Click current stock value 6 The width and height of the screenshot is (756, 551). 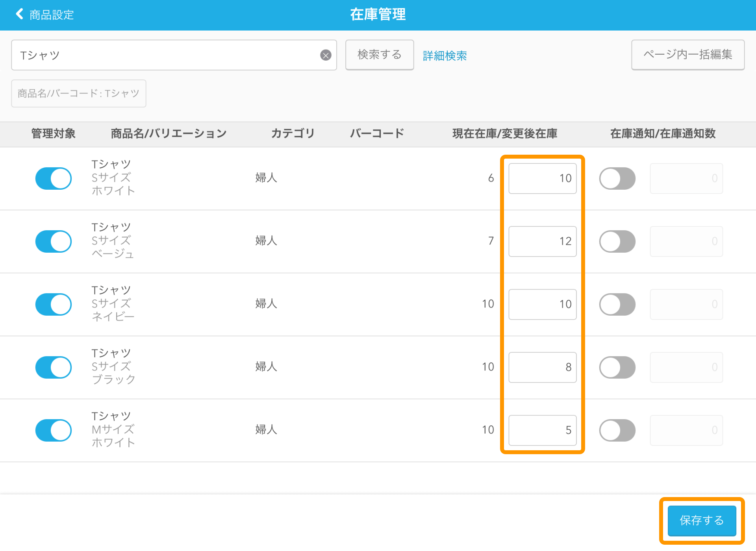click(x=491, y=178)
